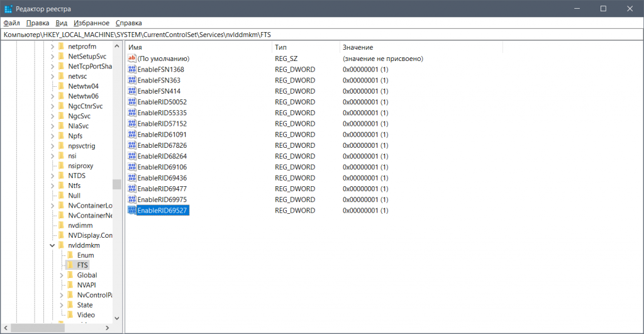Screen dimensions: 644x334
Task: Open the Правка menu
Action: tap(37, 23)
